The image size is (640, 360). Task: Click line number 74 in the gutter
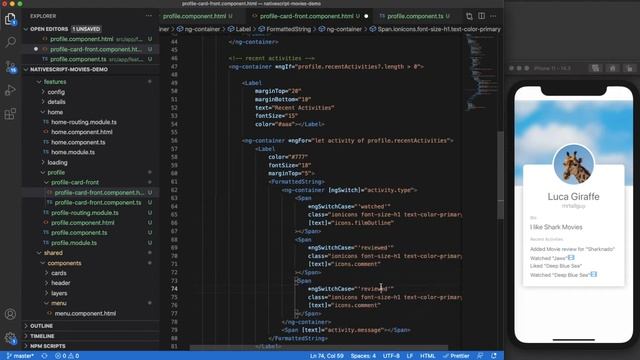point(174,289)
